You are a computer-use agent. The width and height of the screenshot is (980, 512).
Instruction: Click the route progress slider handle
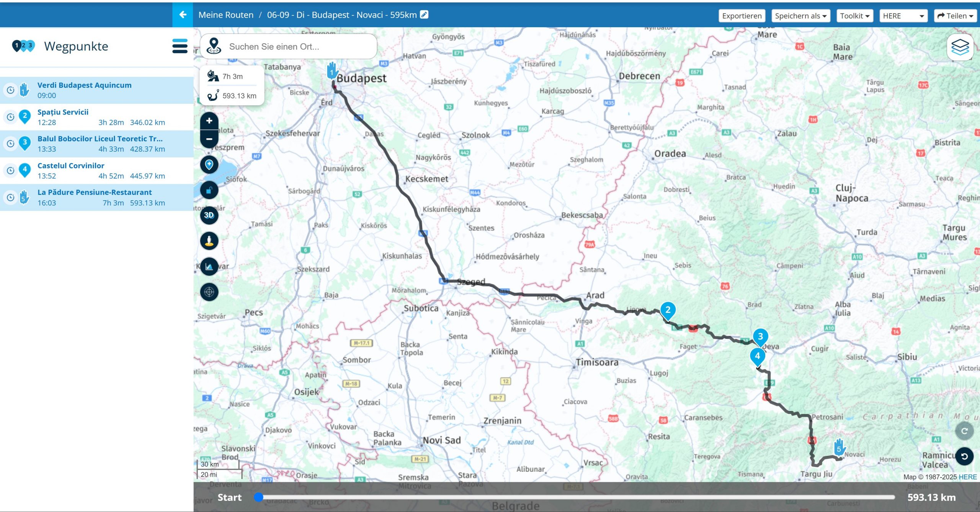pos(259,497)
